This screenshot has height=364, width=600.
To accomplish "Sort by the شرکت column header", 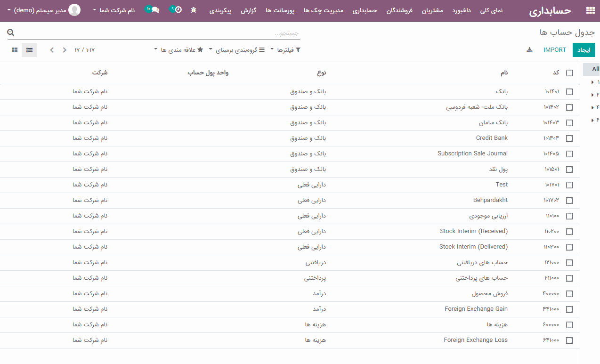I will pyautogui.click(x=100, y=73).
